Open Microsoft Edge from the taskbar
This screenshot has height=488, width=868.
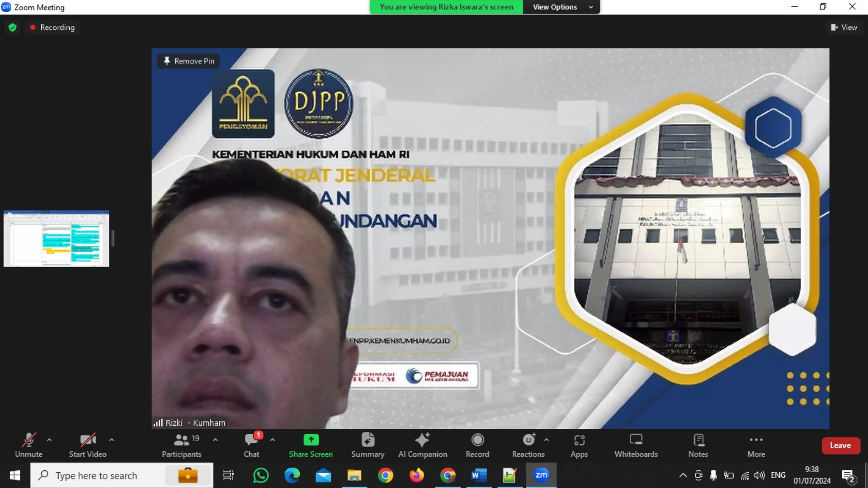click(x=292, y=475)
